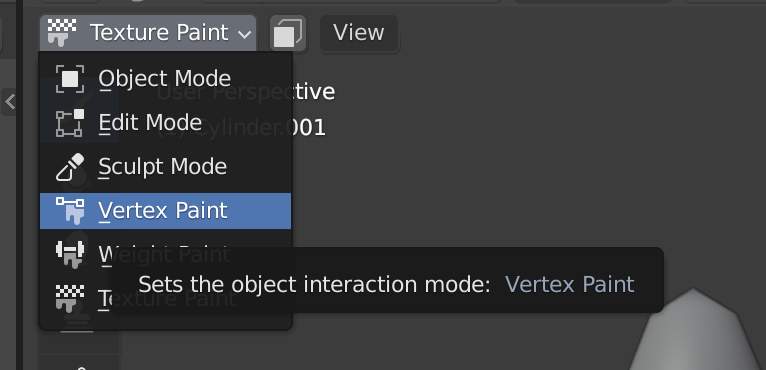Click the Edit Mode vertices icon

pyautogui.click(x=70, y=123)
